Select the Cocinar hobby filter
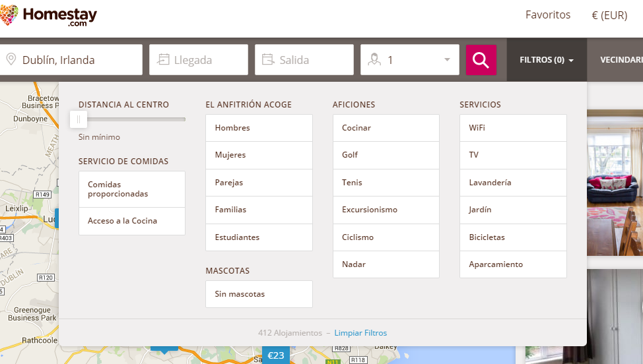 click(x=386, y=128)
